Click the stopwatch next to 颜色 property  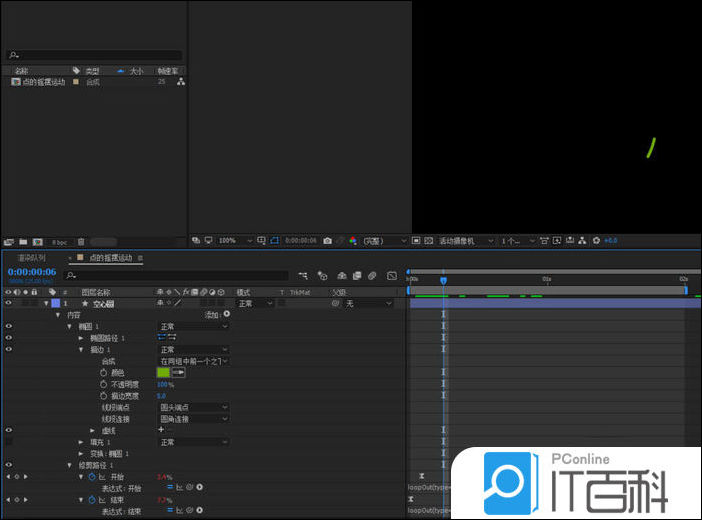(103, 372)
